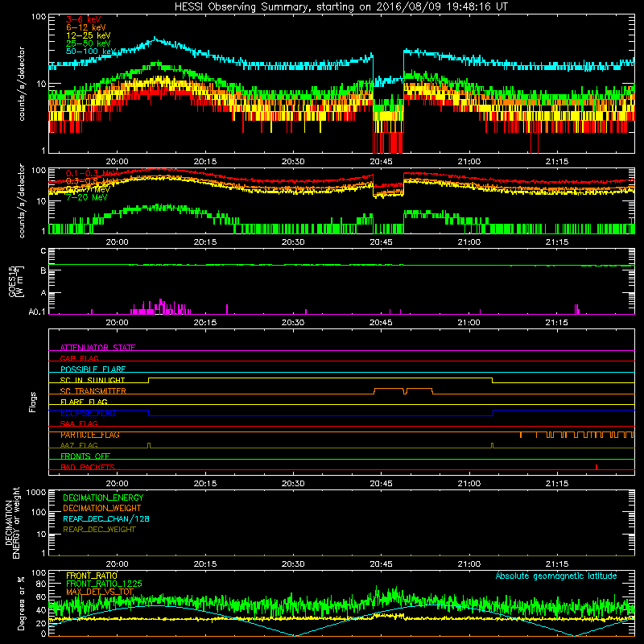Click the REAR_DEC_WEIGHT legend label
This screenshot has height=644, width=644.
[x=99, y=530]
